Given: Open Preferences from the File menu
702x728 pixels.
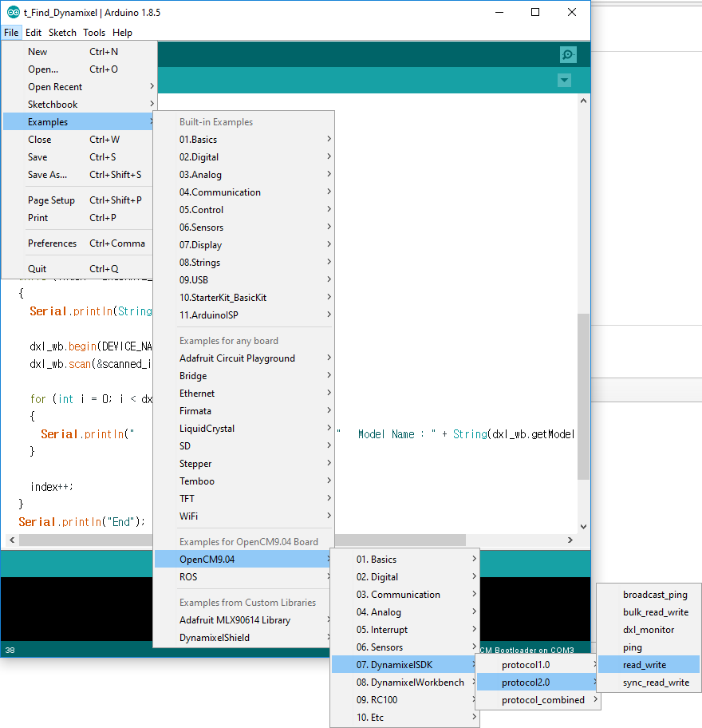Looking at the screenshot, I should 78,243.
